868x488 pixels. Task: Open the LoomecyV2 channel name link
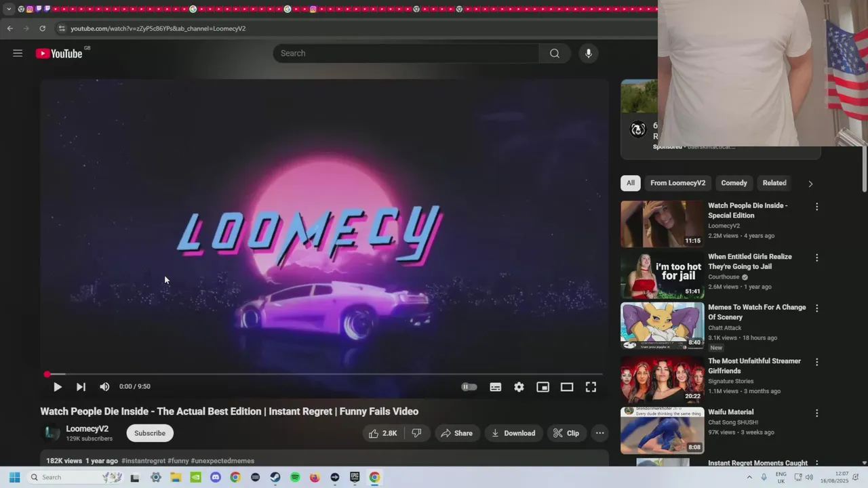pos(87,429)
